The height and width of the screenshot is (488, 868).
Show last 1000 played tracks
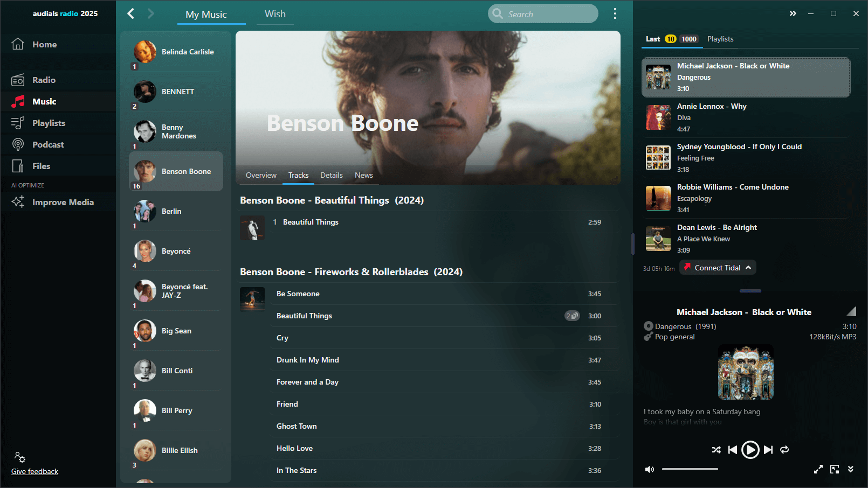688,39
